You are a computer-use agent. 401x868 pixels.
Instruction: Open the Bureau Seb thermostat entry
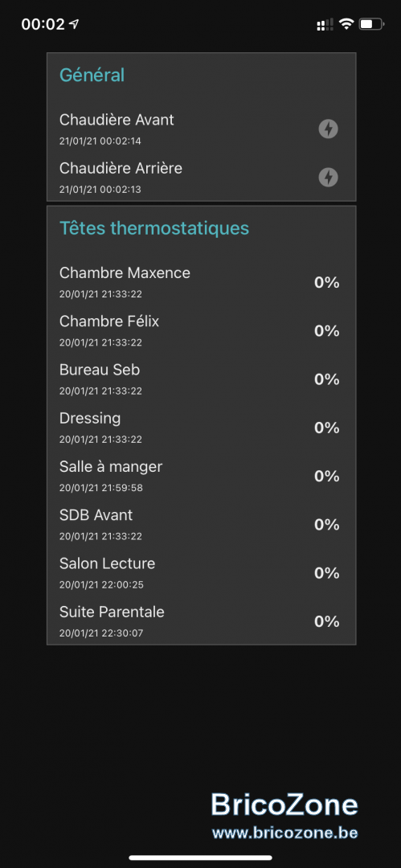[x=201, y=379]
